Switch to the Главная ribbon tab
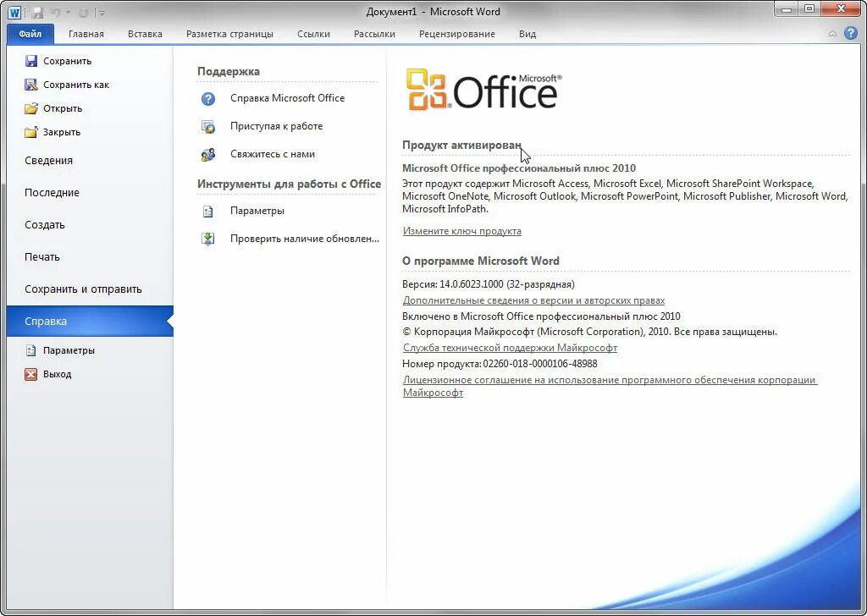 pos(86,34)
